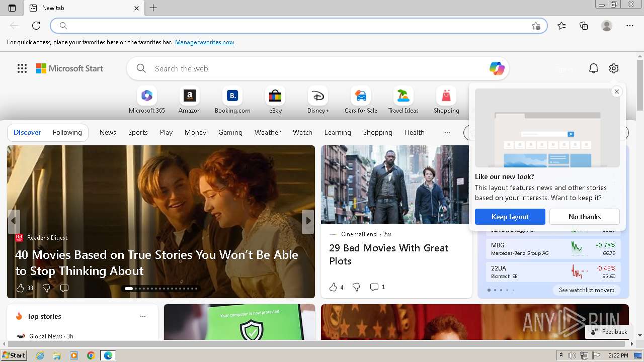Close the Like our new look popup

[x=616, y=92]
